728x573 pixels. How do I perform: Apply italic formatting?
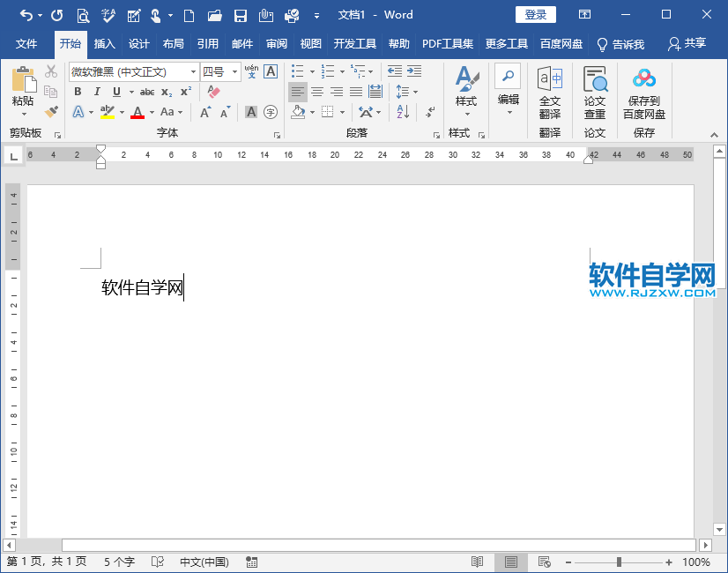(x=97, y=92)
